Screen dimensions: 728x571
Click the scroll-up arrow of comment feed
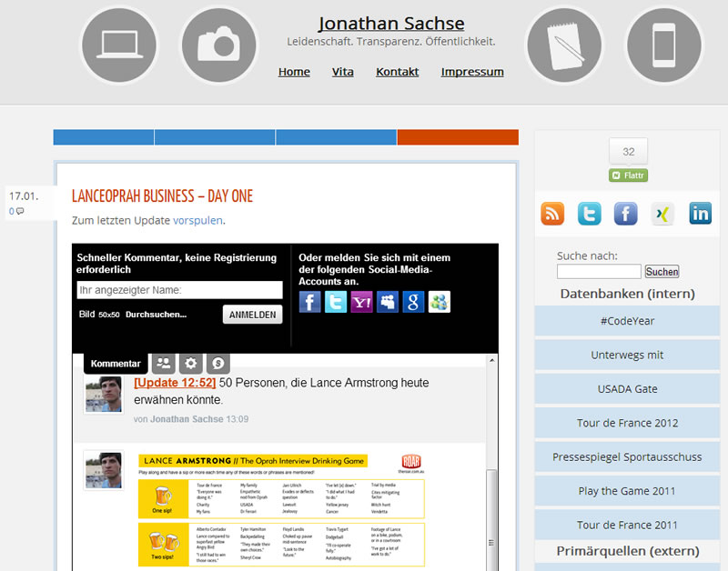click(x=491, y=360)
